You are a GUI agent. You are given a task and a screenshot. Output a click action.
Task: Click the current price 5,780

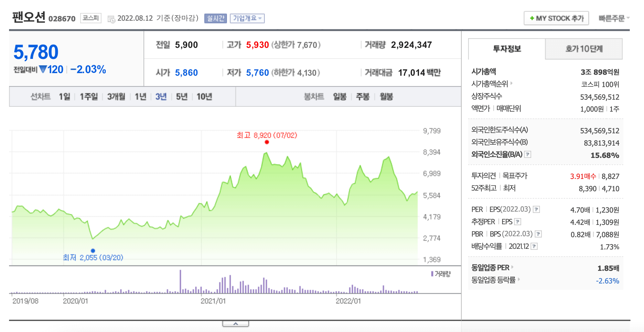click(x=36, y=52)
